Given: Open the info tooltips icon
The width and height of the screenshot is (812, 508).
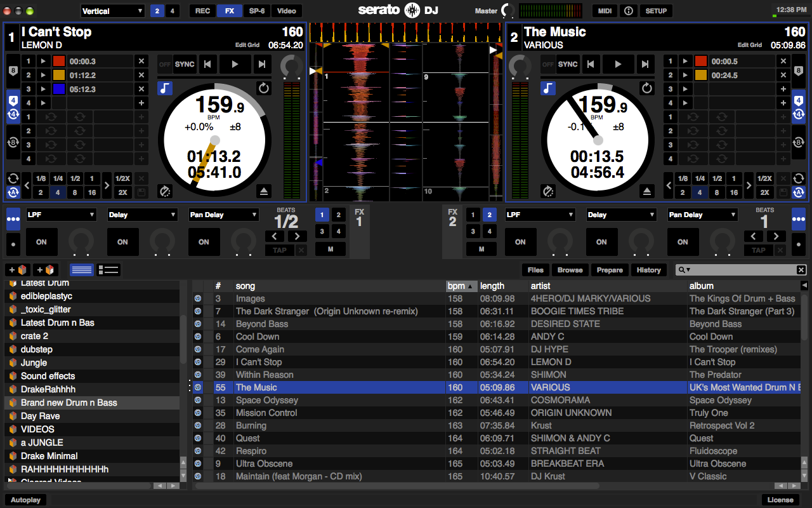Looking at the screenshot, I should pos(629,11).
